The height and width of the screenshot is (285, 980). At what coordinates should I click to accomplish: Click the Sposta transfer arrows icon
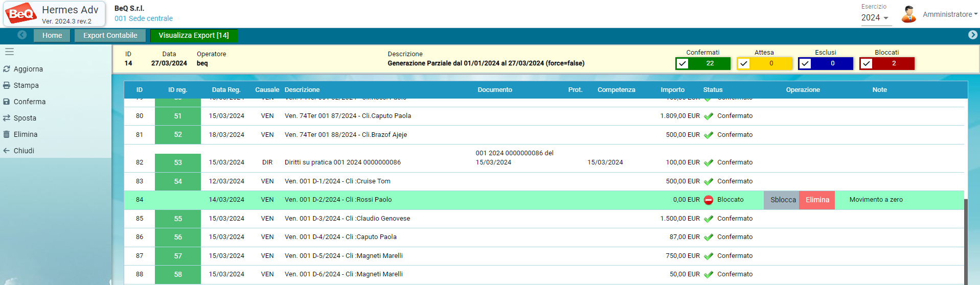[x=7, y=118]
